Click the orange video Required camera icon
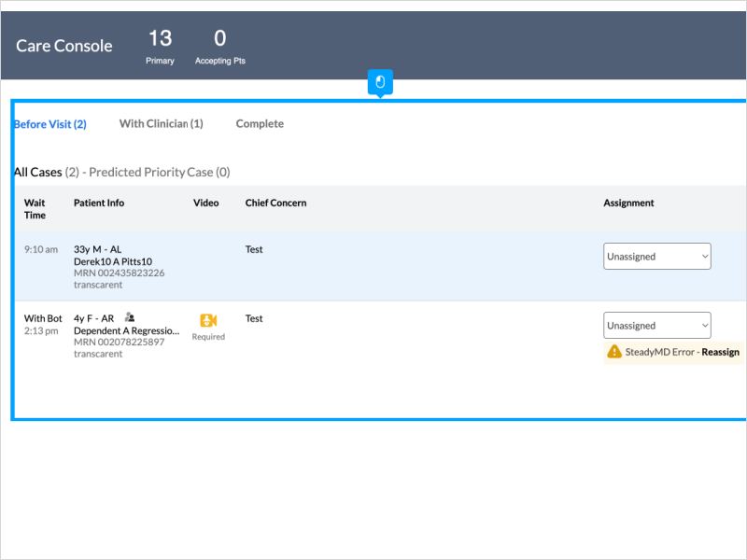This screenshot has height=560, width=747. click(x=208, y=320)
